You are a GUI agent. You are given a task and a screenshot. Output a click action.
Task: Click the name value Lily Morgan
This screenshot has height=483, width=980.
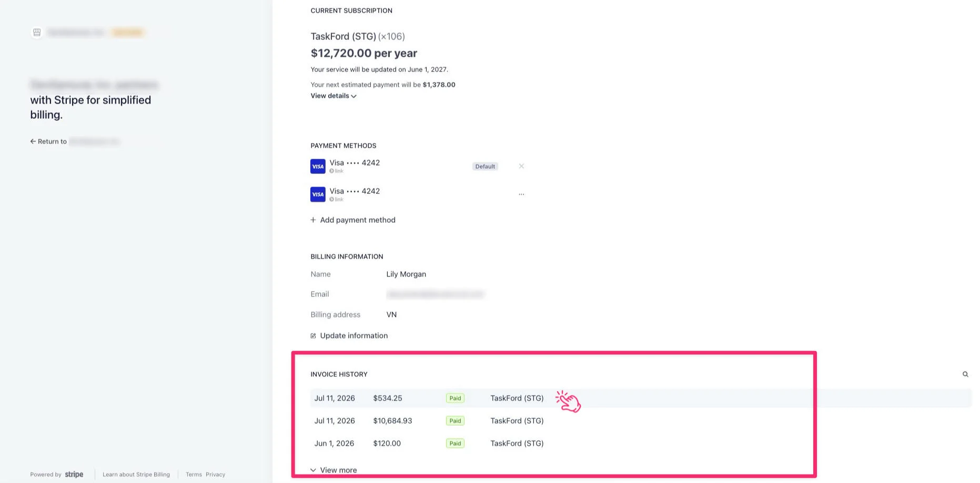tap(406, 274)
